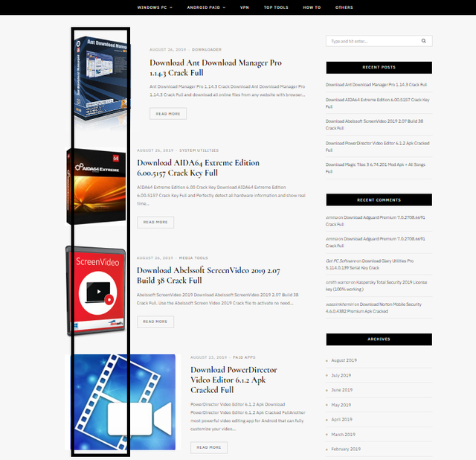Screen dimensions: 476x460
Task: Click Read More under Ant Download Manager
Action: (168, 114)
